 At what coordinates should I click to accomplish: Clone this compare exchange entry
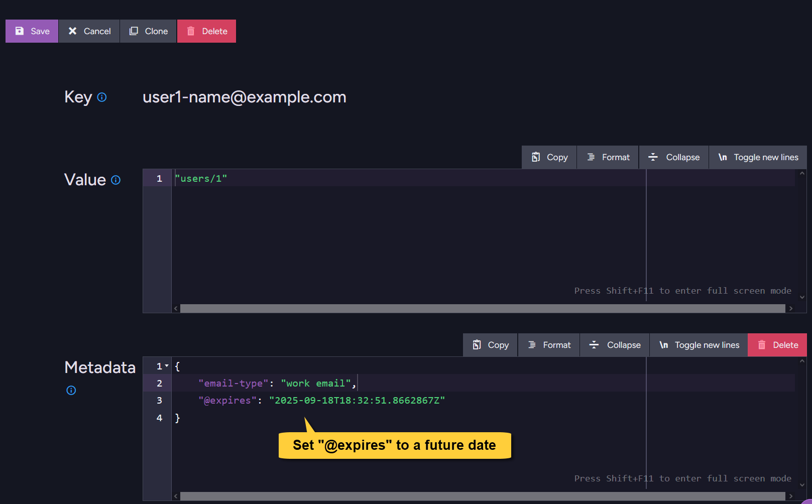[x=148, y=31]
